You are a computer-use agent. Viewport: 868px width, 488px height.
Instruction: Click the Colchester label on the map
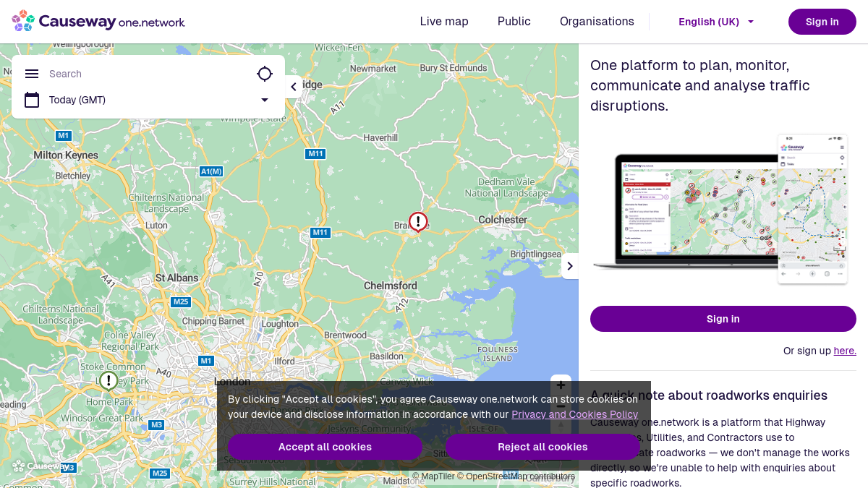tap(503, 220)
